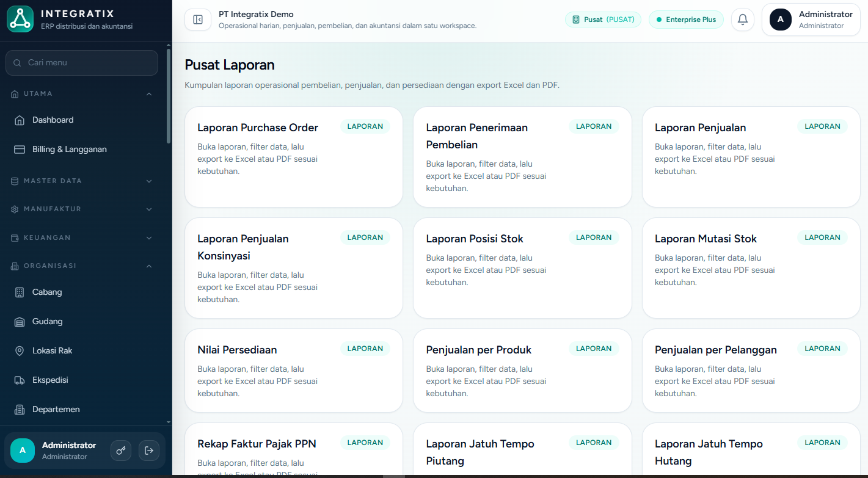The width and height of the screenshot is (868, 478).
Task: Click the Cabang building icon
Action: tap(20, 292)
